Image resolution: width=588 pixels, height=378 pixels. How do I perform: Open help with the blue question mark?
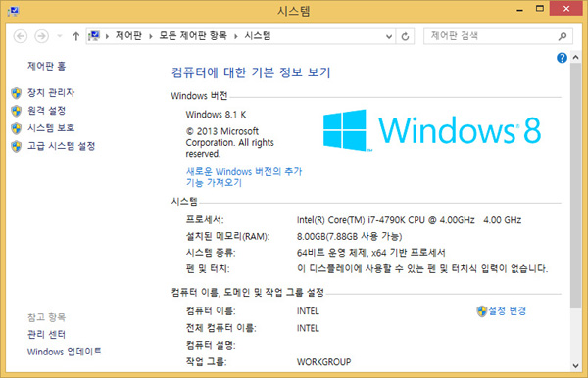coord(562,58)
